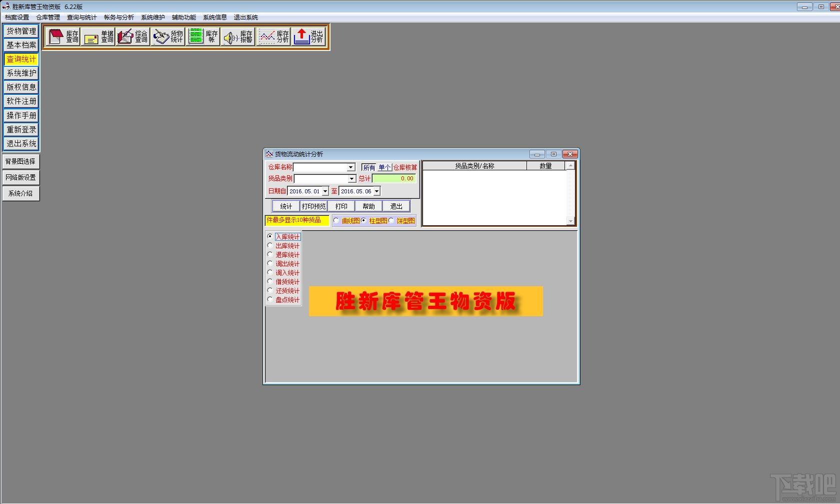Open the 帐务与分析 menu
The height and width of the screenshot is (504, 840).
coord(119,17)
